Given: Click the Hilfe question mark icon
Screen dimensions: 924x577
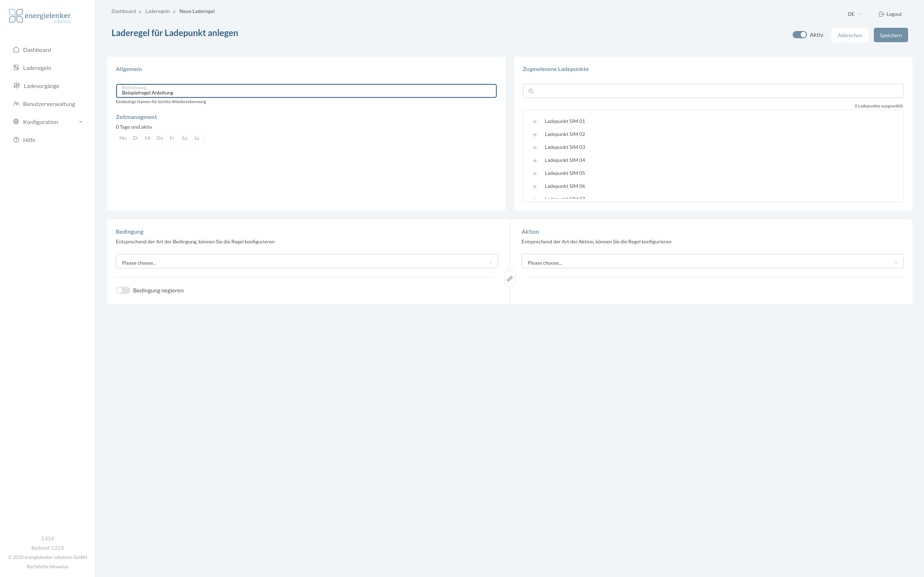Looking at the screenshot, I should tap(16, 140).
